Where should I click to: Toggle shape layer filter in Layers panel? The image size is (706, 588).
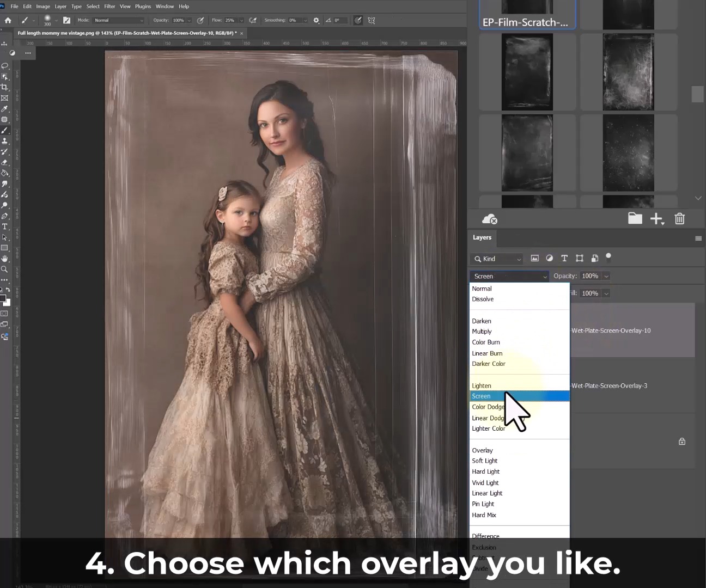pos(580,258)
